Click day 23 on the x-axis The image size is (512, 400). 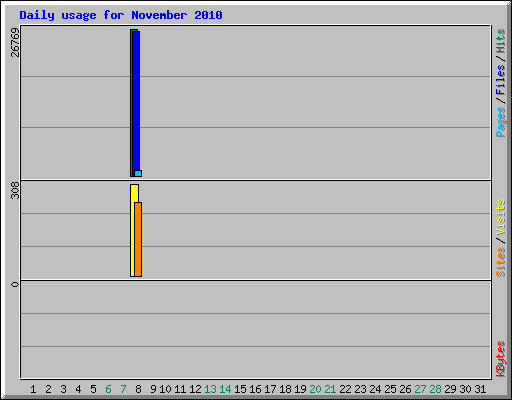pos(360,389)
